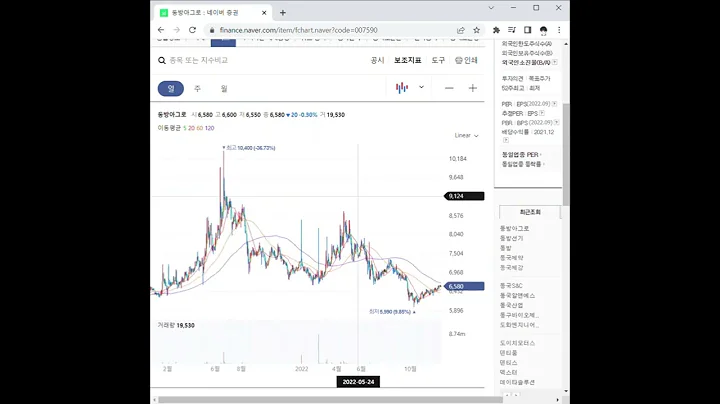Screen dimensions: 720x404
Task: Expand the 추정PER EPS info icon
Action: click(542, 113)
